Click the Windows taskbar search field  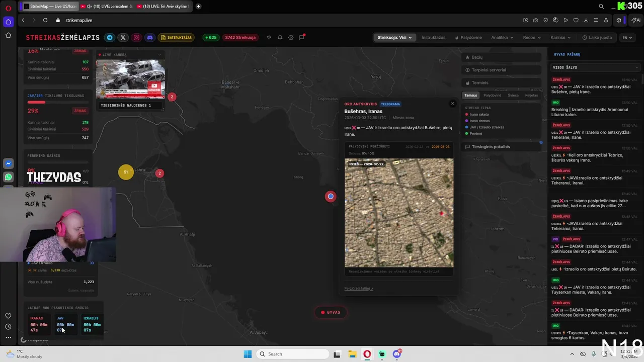point(292,354)
